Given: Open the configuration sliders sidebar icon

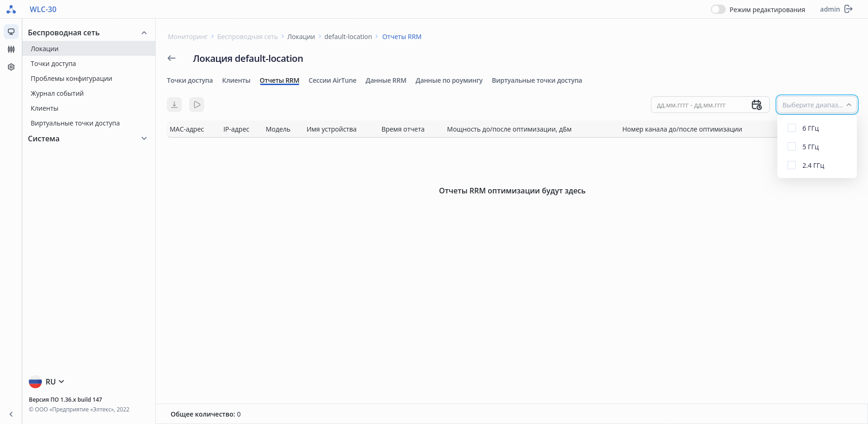Looking at the screenshot, I should coord(11,49).
